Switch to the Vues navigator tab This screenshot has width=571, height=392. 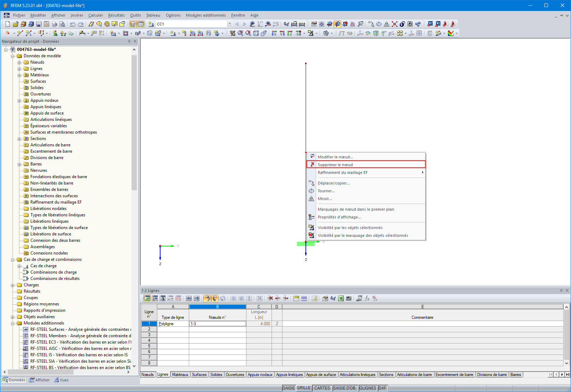click(62, 380)
